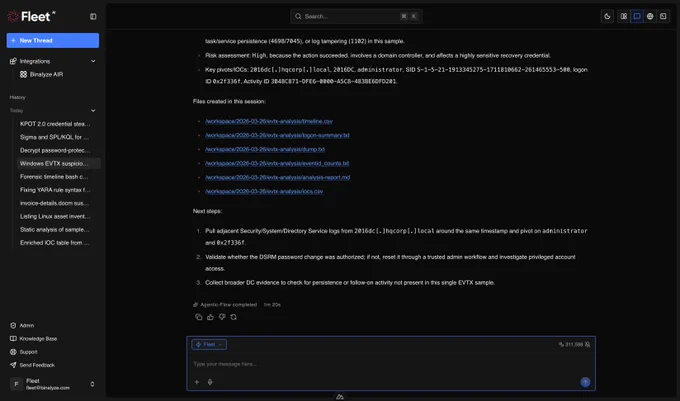This screenshot has width=680, height=401.
Task: Give a thumbs down to the response
Action: (x=222, y=317)
